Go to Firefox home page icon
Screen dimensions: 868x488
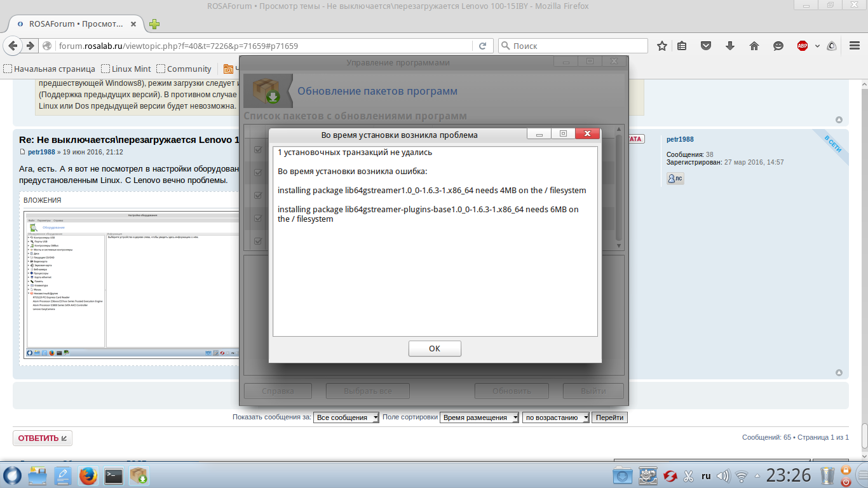(754, 46)
